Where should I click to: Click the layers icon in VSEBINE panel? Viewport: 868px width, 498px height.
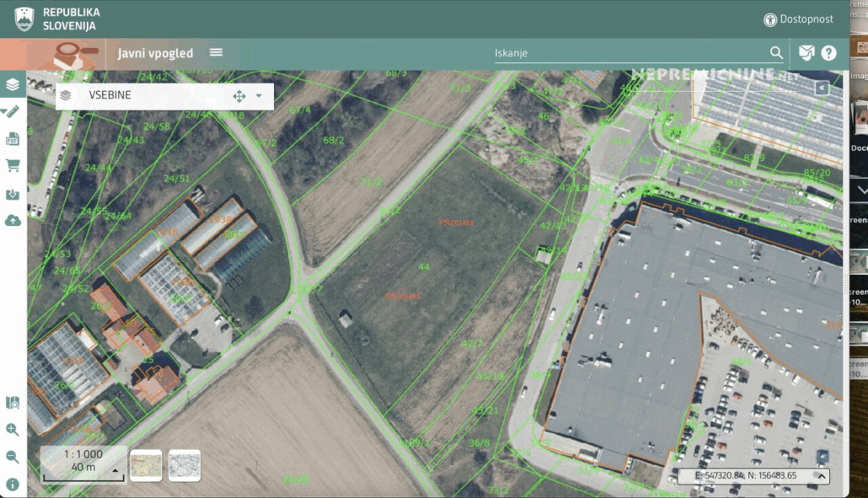pyautogui.click(x=66, y=95)
